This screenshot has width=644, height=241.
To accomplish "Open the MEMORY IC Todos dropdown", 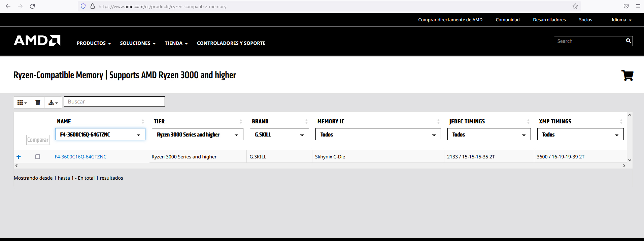I will point(378,134).
